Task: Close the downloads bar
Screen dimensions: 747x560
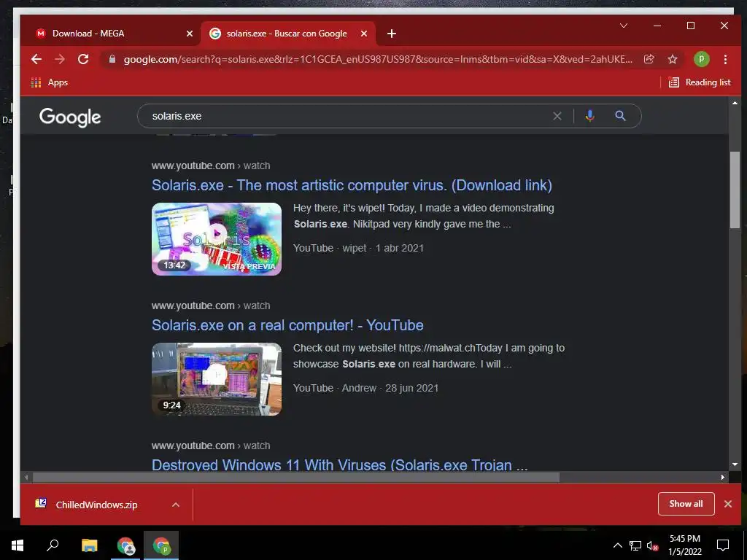Action: pyautogui.click(x=728, y=504)
